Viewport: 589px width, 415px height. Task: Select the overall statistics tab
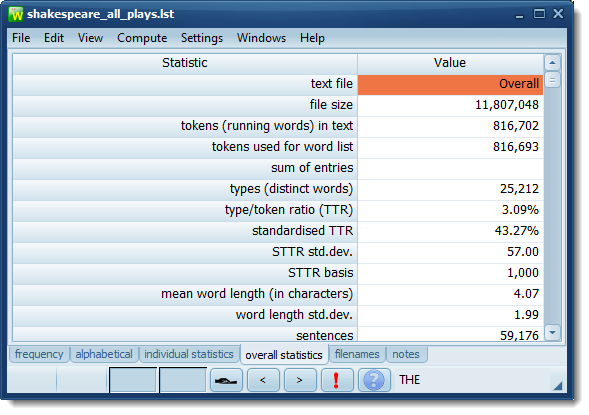point(284,355)
